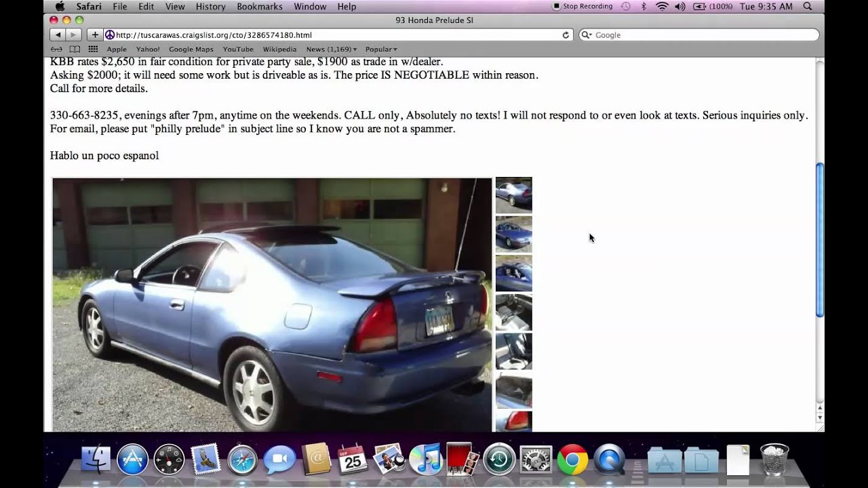
Task: Open System Preferences gear icon
Action: click(x=536, y=460)
